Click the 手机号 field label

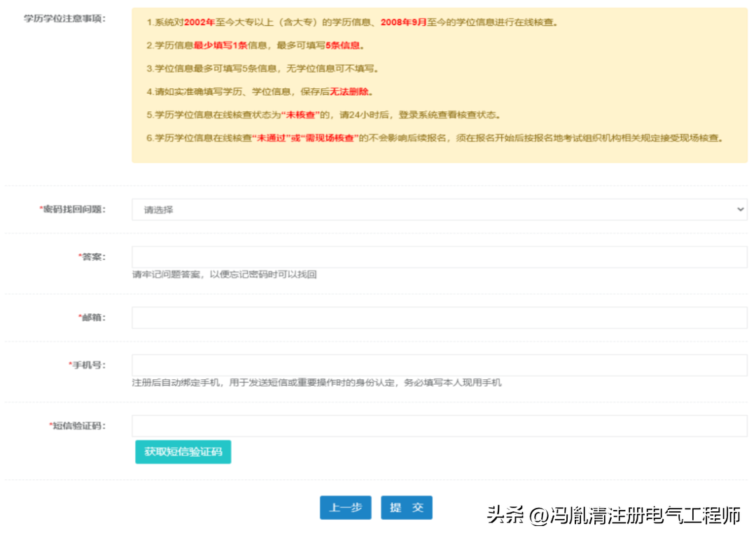point(87,365)
